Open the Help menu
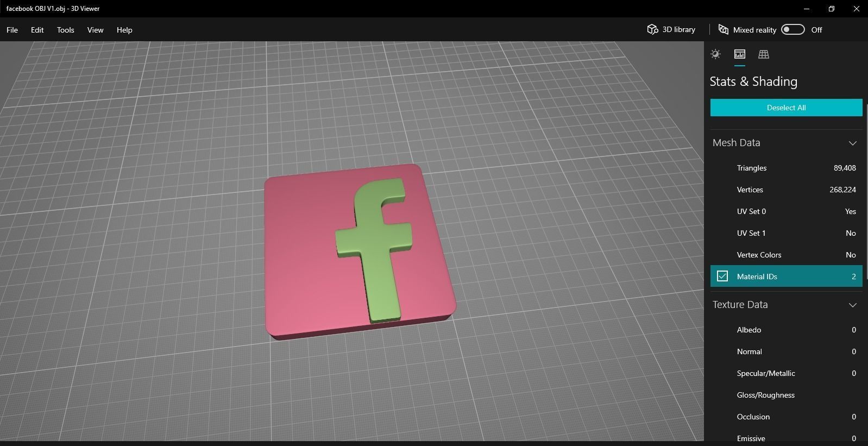The height and width of the screenshot is (446, 868). (124, 30)
